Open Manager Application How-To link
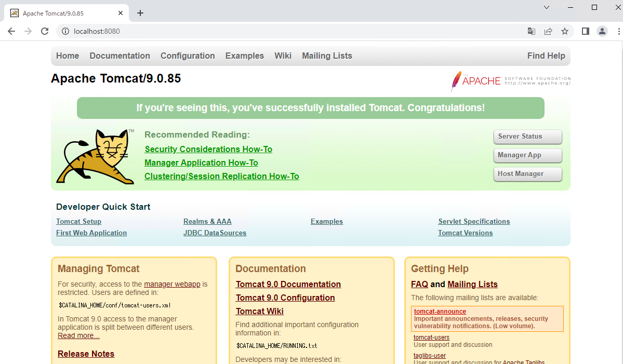This screenshot has height=364, width=623. [202, 163]
